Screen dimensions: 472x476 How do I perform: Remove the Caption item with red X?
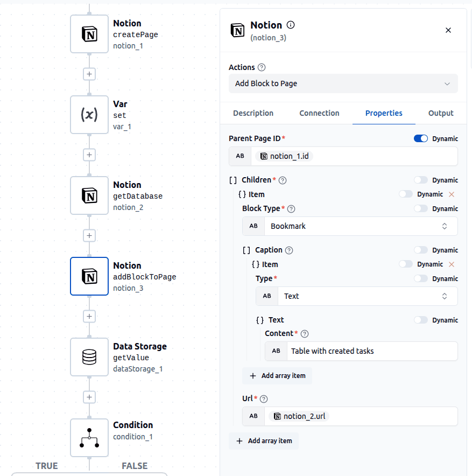coord(452,264)
